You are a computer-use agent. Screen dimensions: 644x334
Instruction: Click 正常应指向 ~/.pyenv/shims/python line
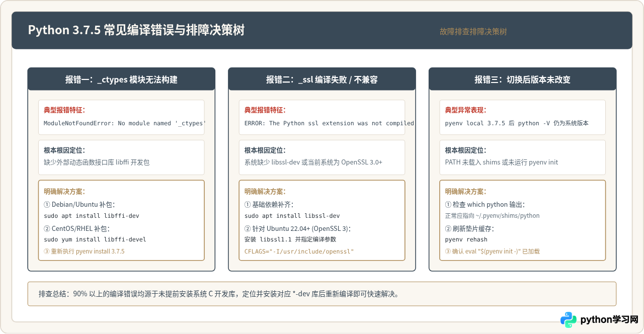493,216
